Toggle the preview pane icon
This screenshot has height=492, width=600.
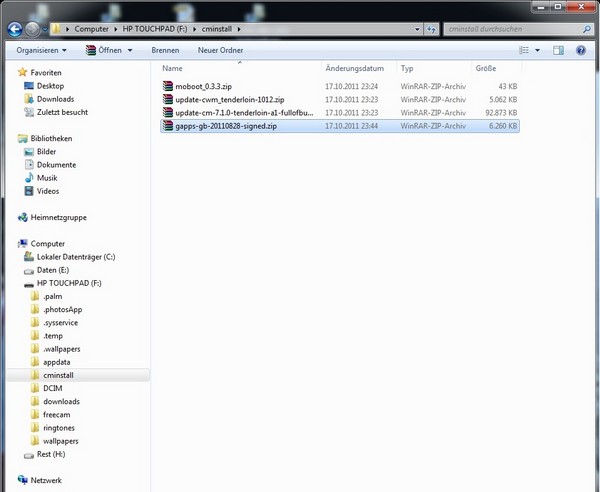point(558,51)
